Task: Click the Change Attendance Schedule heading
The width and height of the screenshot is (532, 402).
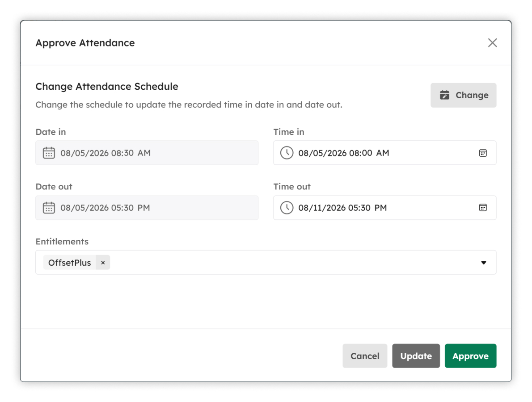Action: [107, 87]
